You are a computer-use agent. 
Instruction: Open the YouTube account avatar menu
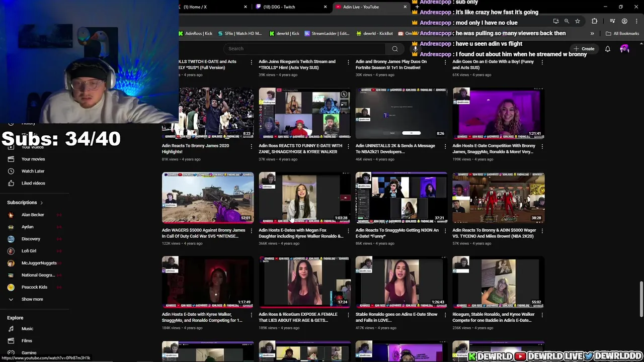tap(624, 49)
